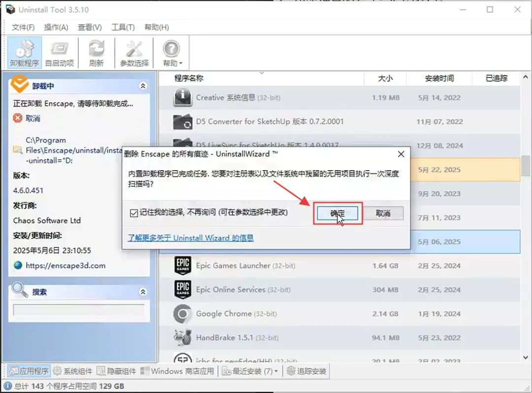
Task: Open the 文件(F) menu
Action: click(23, 27)
